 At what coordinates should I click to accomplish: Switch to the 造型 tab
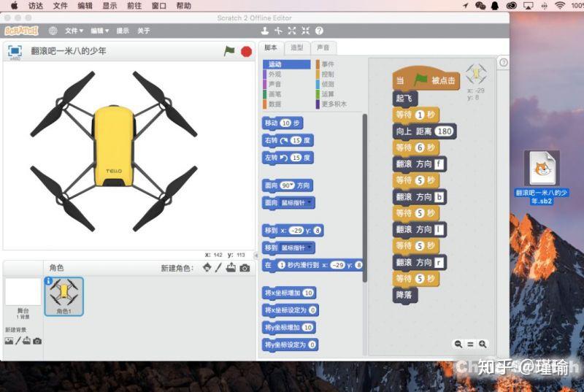tap(297, 47)
